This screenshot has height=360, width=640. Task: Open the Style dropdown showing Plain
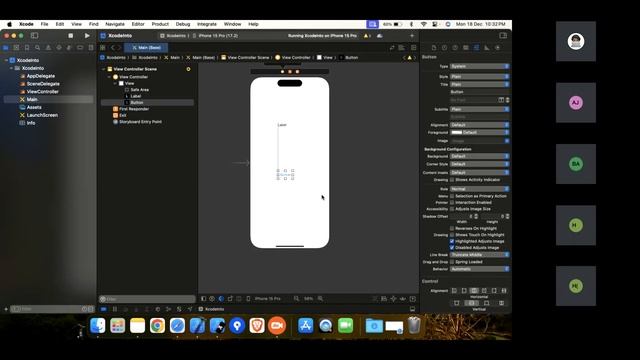[480, 77]
